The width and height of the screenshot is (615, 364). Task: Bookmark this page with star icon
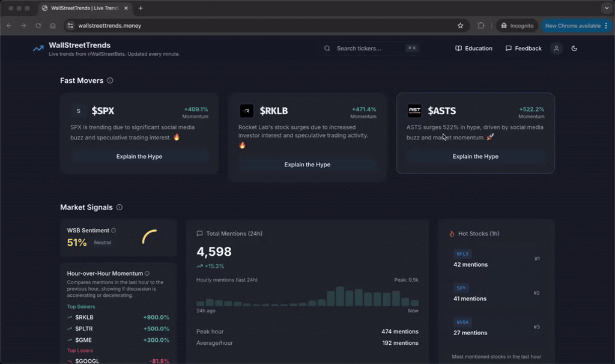pos(460,25)
